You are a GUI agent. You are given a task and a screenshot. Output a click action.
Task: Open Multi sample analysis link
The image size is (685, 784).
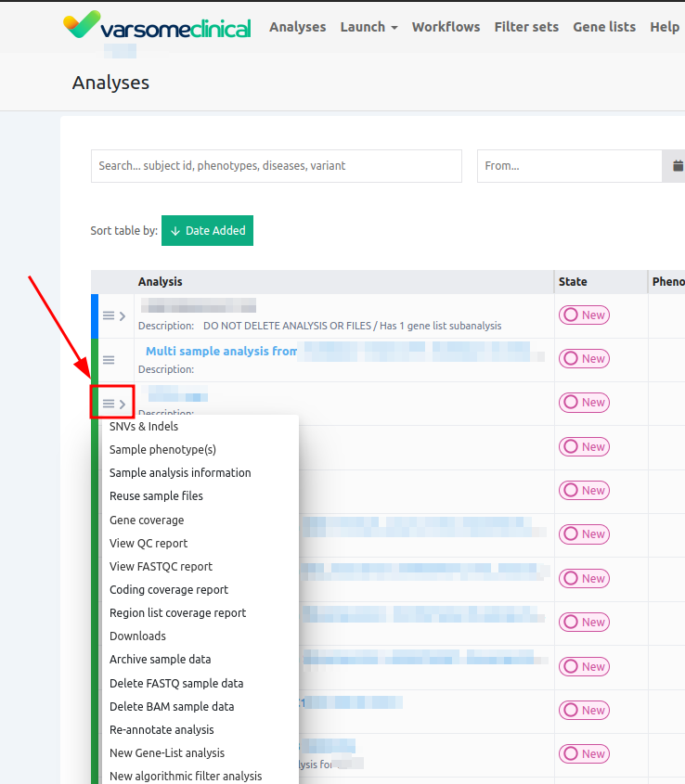(x=221, y=352)
